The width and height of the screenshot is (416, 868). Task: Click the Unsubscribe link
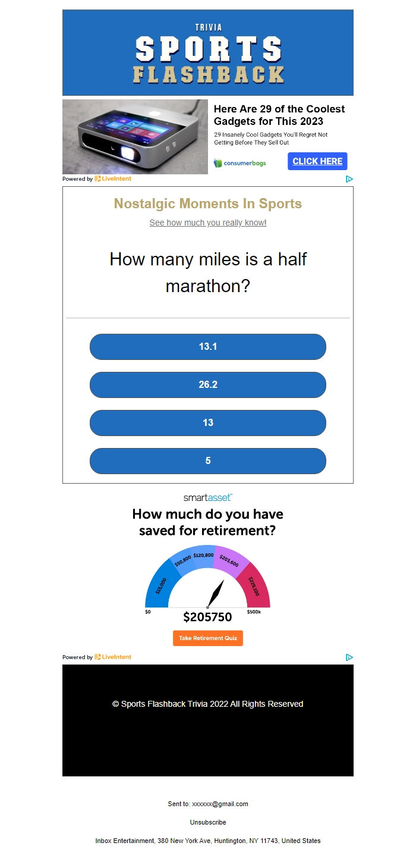(208, 822)
